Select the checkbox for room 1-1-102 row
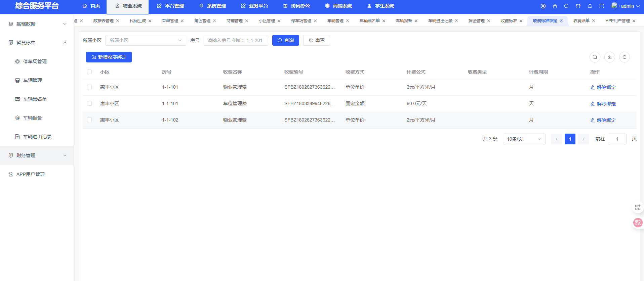Viewport: 644px width, 281px height. (89, 120)
